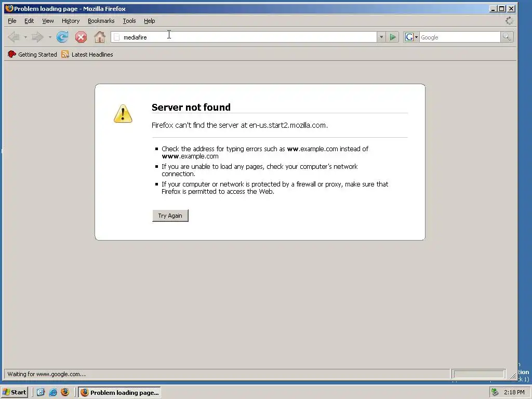The width and height of the screenshot is (532, 399).
Task: Click the magnifying glass search button
Action: pyautogui.click(x=507, y=37)
